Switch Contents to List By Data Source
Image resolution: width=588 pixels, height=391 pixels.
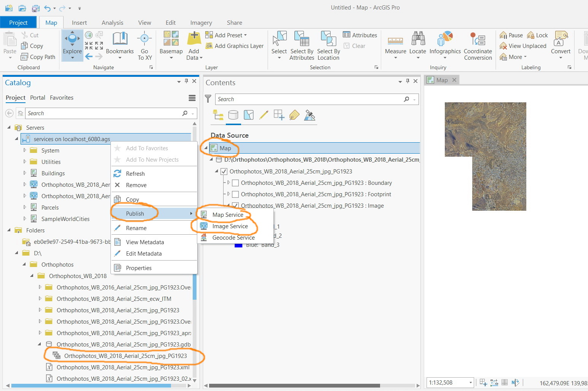[x=233, y=115]
